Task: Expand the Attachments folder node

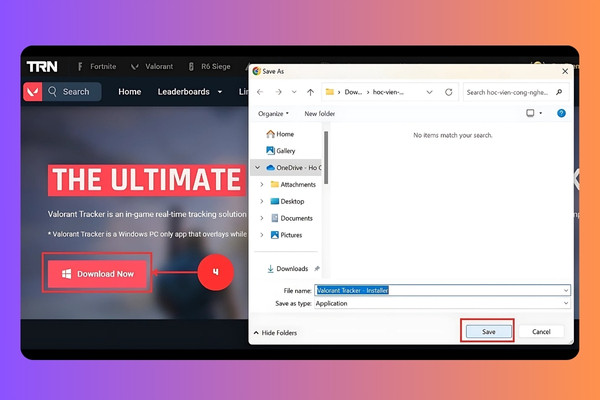Action: 262,184
